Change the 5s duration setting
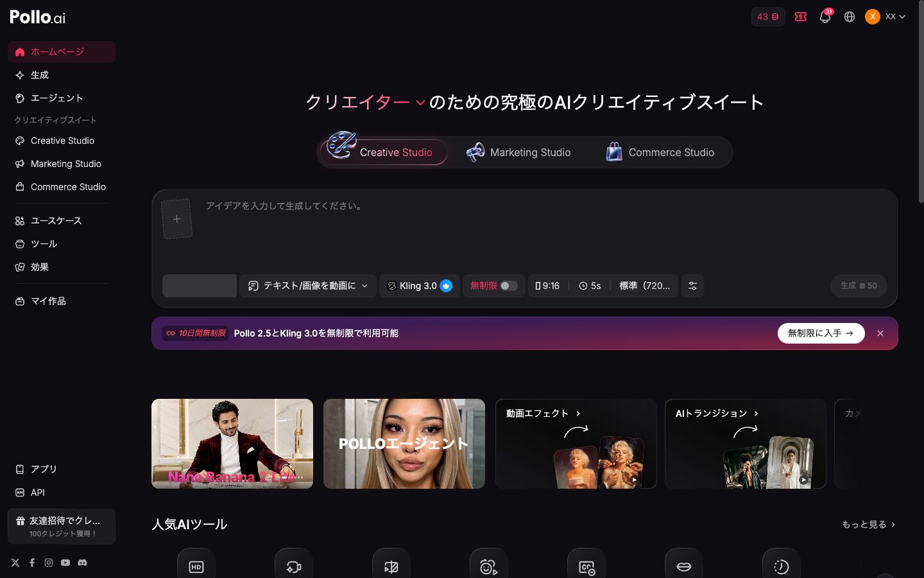This screenshot has height=578, width=924. 590,286
